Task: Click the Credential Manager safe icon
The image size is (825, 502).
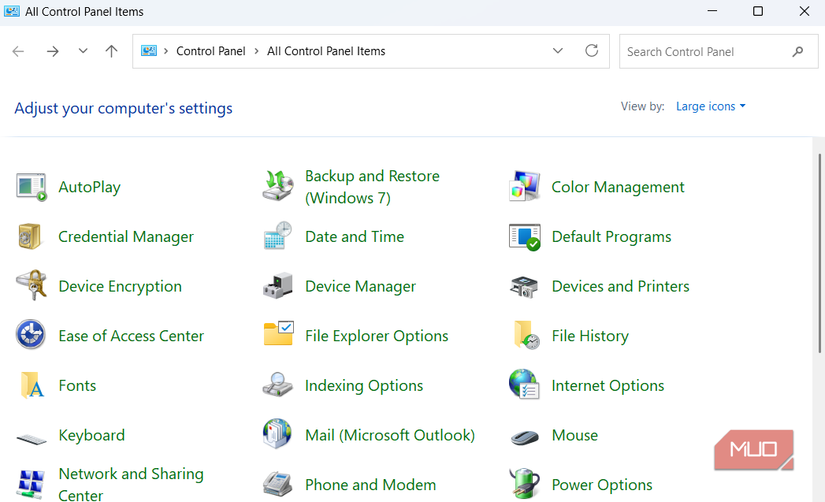Action: tap(31, 237)
